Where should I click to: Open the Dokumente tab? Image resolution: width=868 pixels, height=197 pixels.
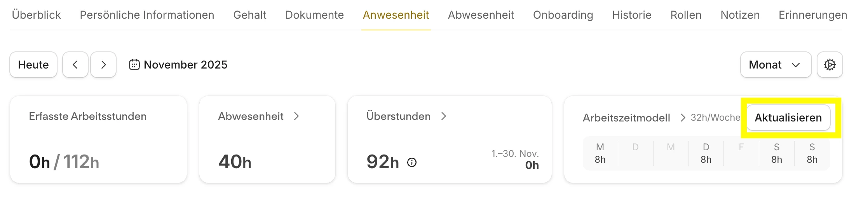[x=314, y=15]
